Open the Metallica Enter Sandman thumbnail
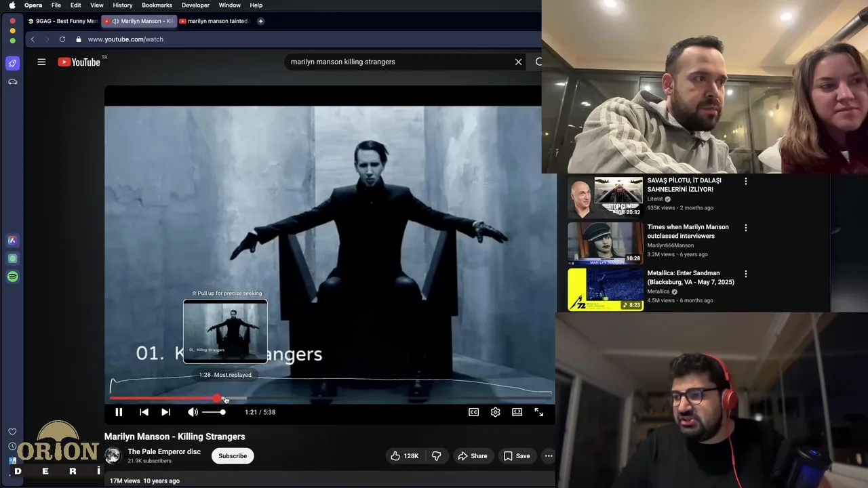This screenshot has width=868, height=488. click(x=606, y=289)
